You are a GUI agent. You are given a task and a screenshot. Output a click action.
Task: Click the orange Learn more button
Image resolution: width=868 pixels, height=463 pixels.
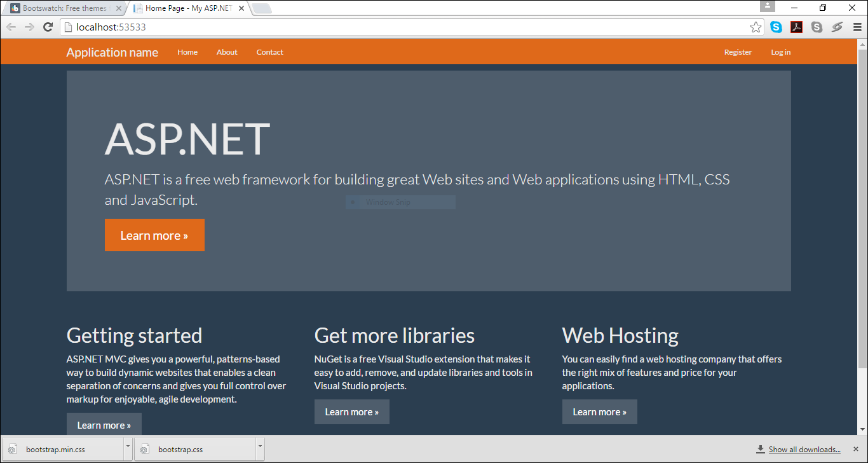154,235
